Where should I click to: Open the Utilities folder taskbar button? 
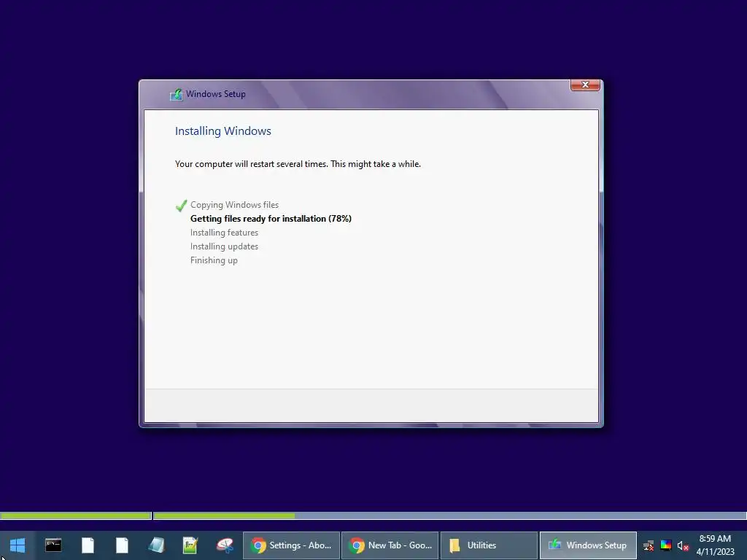coord(489,545)
